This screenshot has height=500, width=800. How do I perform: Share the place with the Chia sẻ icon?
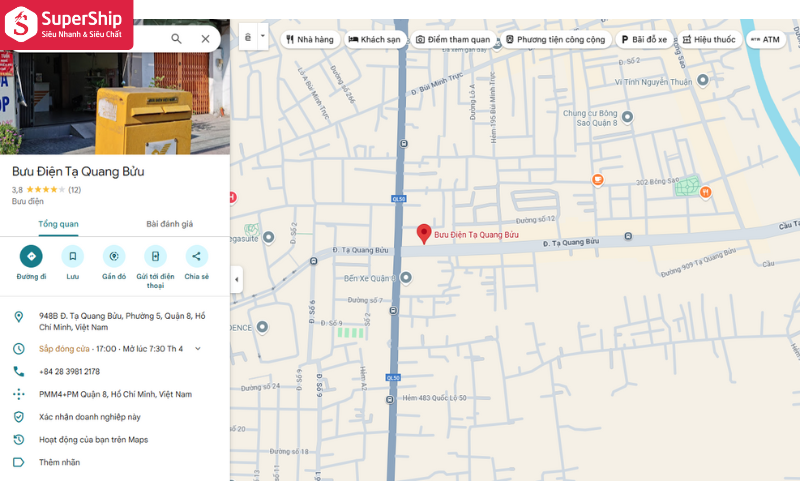click(196, 256)
